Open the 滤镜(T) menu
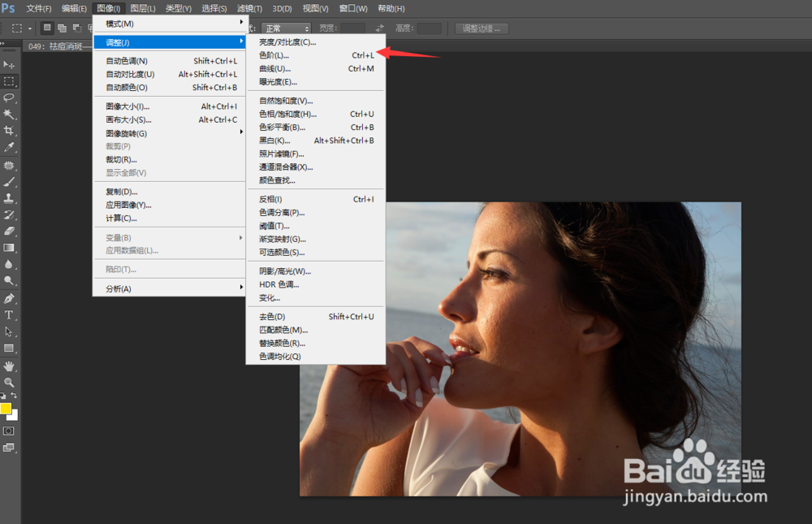Screen dimensions: 812x524 coord(249,9)
